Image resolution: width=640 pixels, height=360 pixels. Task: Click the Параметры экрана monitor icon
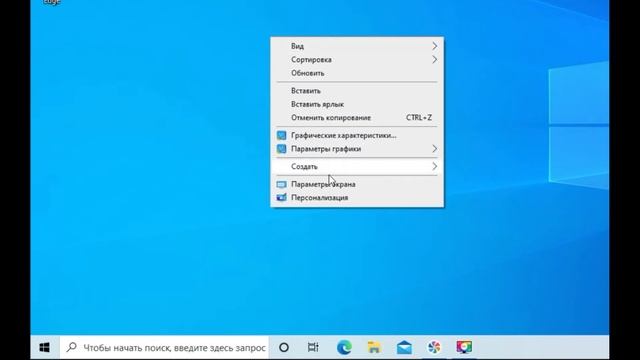281,184
